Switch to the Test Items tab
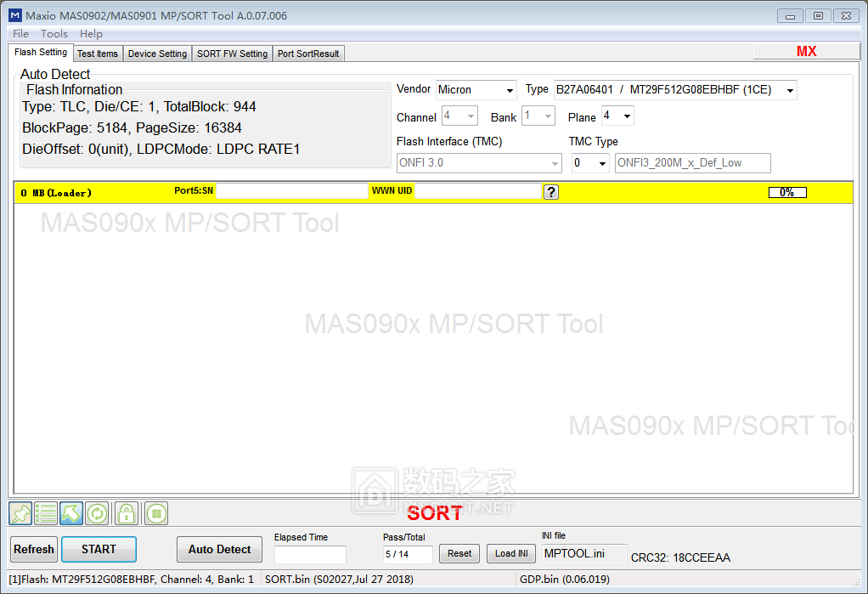This screenshot has width=868, height=594. [98, 54]
